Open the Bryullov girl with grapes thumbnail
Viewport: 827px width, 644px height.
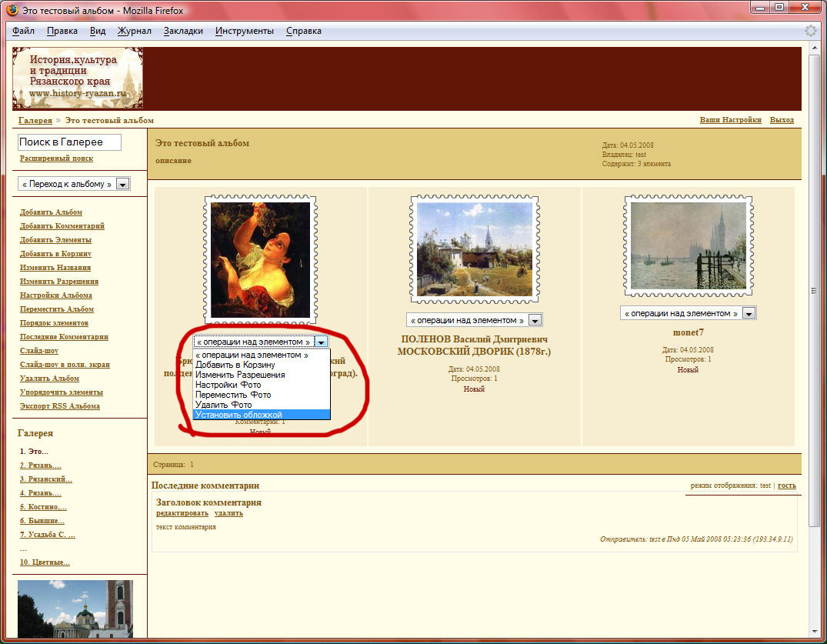pos(261,259)
